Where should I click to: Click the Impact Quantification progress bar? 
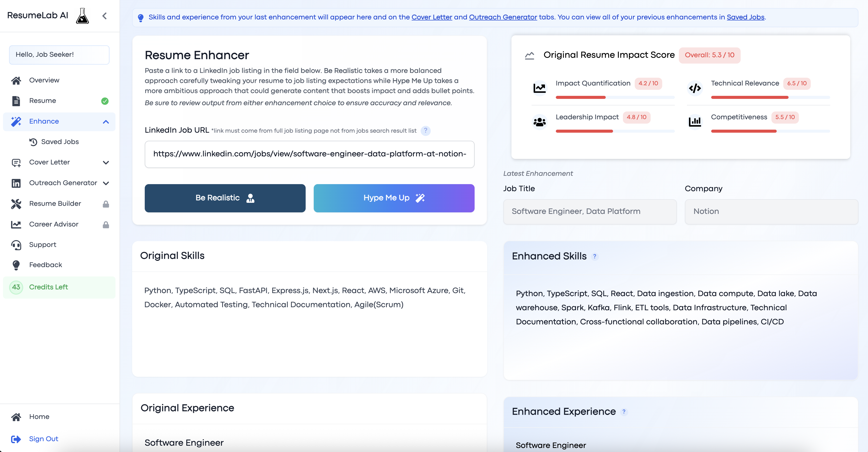click(x=615, y=97)
